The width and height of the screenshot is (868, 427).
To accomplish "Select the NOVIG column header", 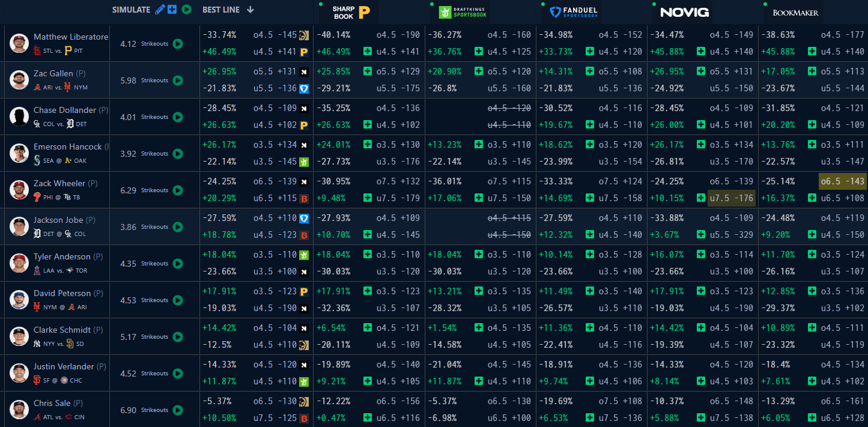I will pyautogui.click(x=684, y=12).
